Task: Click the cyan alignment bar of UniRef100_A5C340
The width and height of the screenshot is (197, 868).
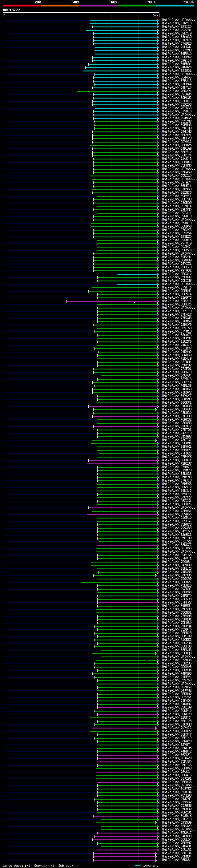Action: tap(137, 274)
